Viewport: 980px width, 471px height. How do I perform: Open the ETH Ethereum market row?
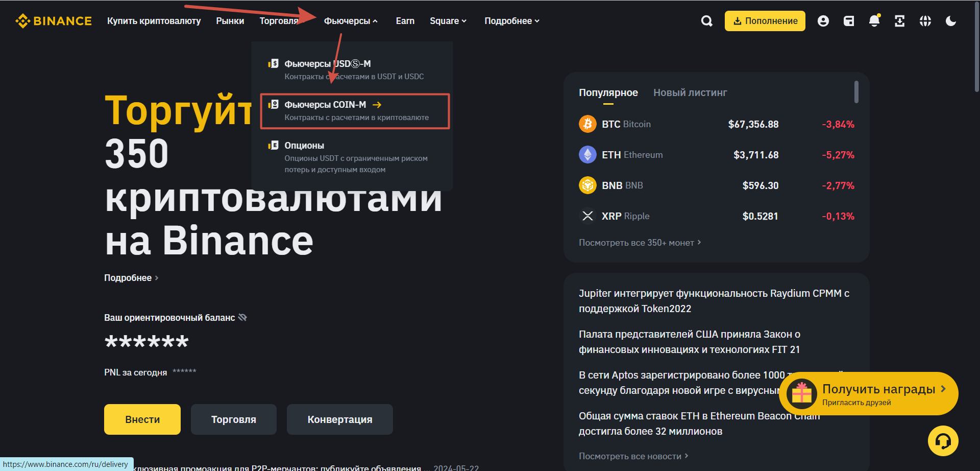tap(716, 155)
